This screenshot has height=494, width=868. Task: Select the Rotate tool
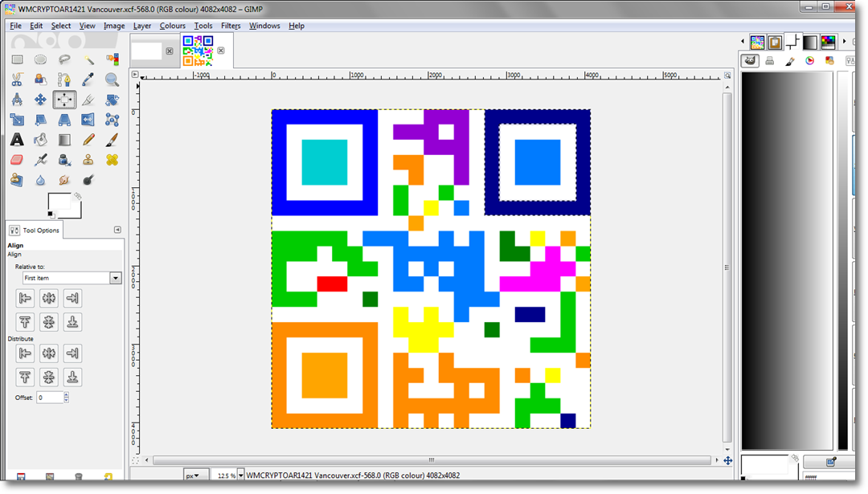112,100
